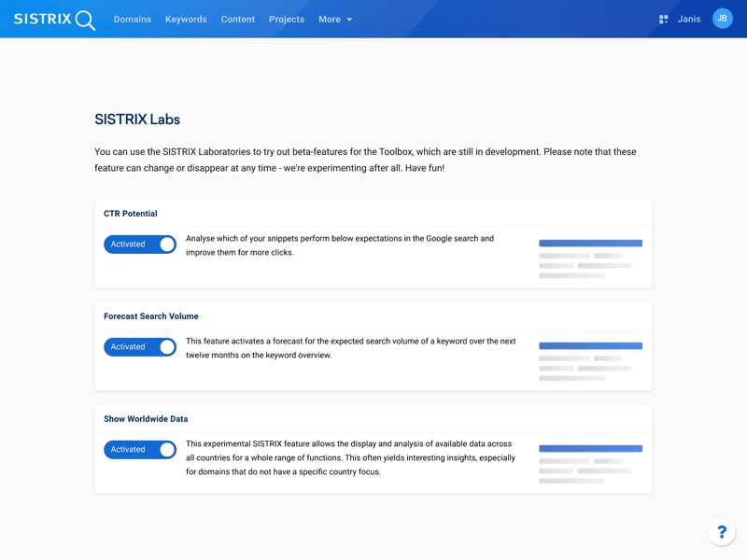This screenshot has height=560, width=747.
Task: Click the Show Worldwide Data preview thumbnail
Action: tap(590, 464)
